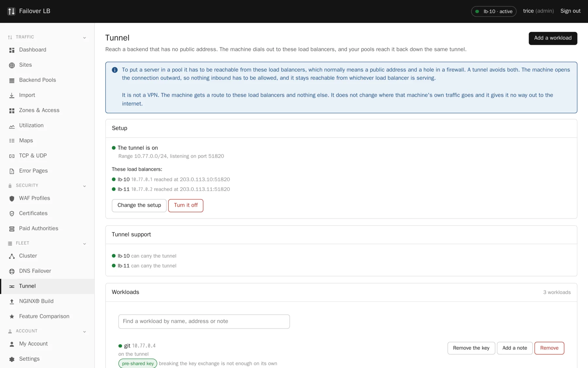Open the Dashboard page

pyautogui.click(x=47, y=50)
